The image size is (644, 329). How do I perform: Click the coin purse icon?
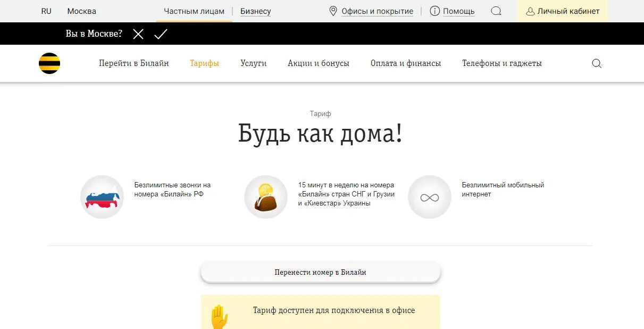point(266,197)
